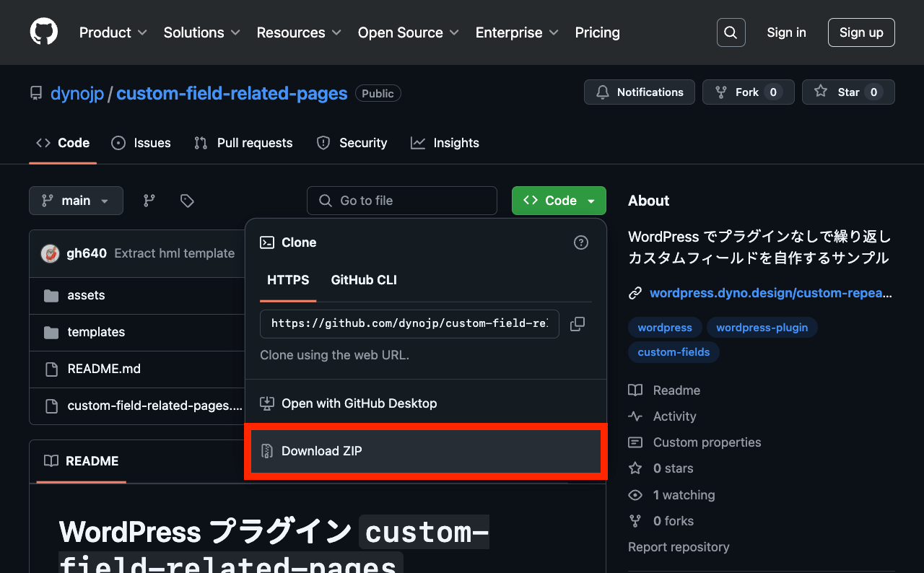The image size is (924, 573).
Task: Select the HTTPS clone tab
Action: [x=288, y=280]
